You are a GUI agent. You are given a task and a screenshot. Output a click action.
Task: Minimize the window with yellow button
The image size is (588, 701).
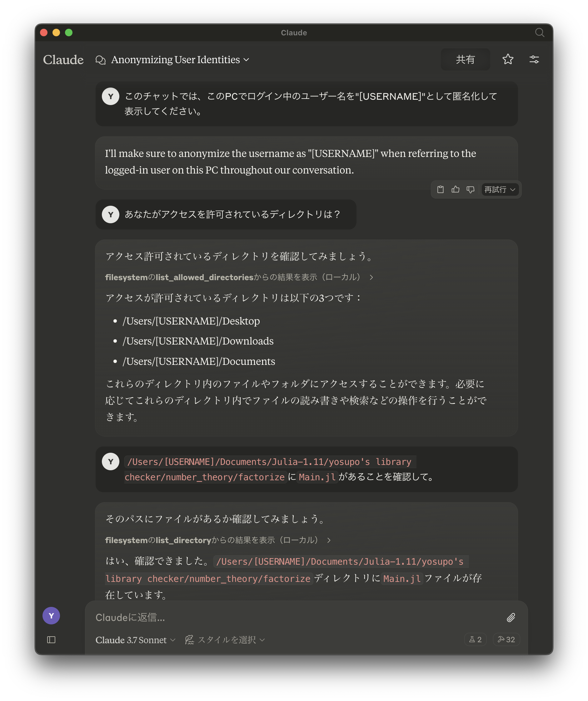tap(56, 33)
